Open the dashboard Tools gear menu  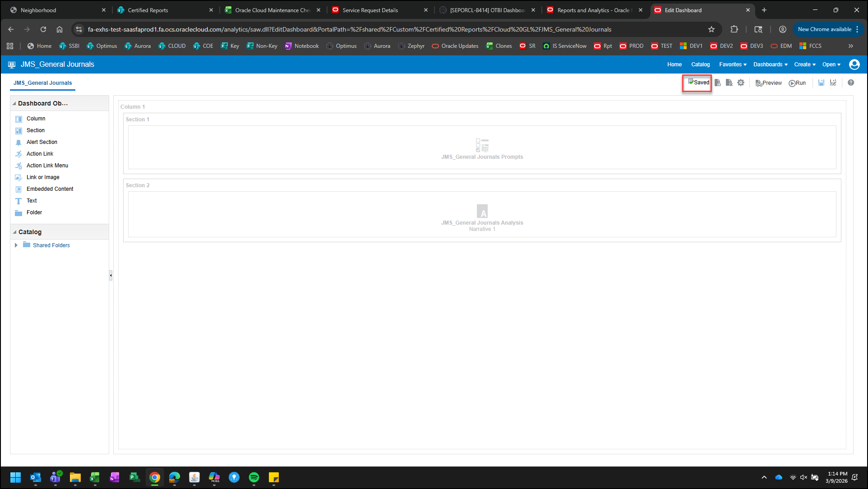(x=741, y=83)
